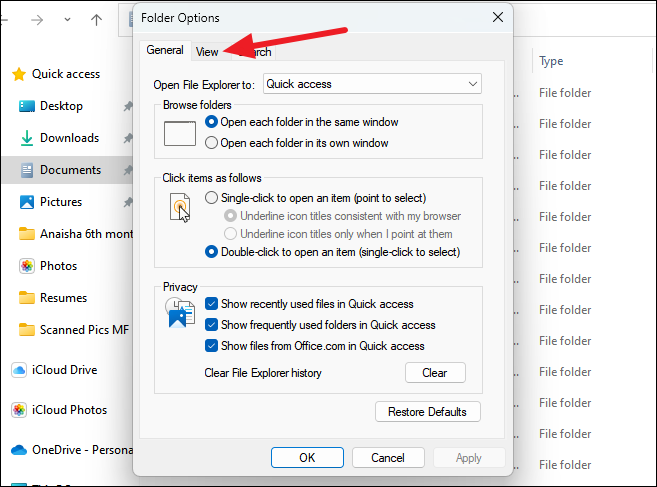Go up one folder with Up arrow
This screenshot has height=487, width=657.
96,20
